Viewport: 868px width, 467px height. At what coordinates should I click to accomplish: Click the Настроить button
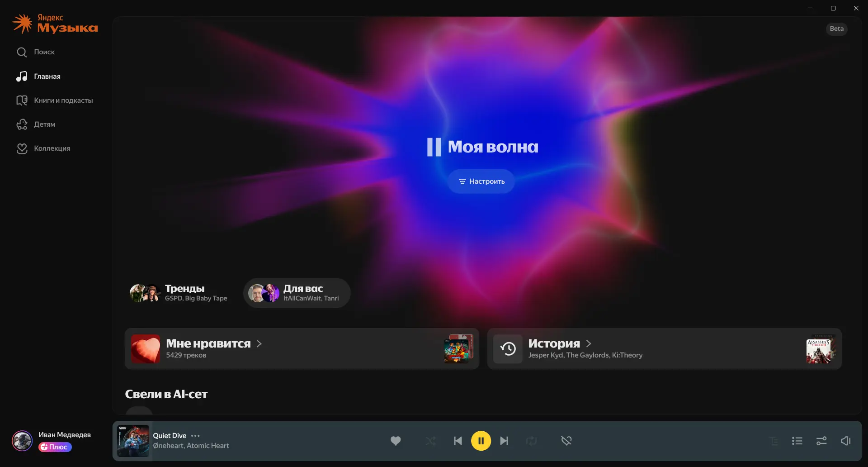(481, 181)
